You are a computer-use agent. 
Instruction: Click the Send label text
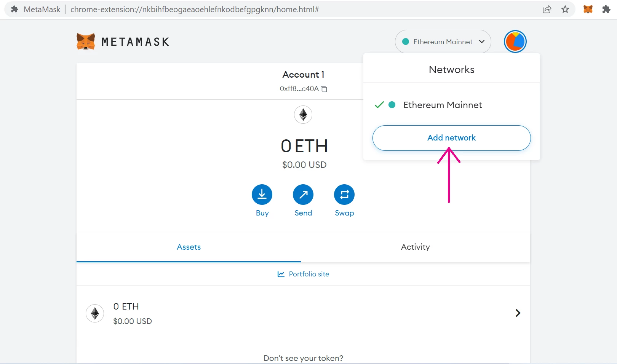(x=303, y=213)
